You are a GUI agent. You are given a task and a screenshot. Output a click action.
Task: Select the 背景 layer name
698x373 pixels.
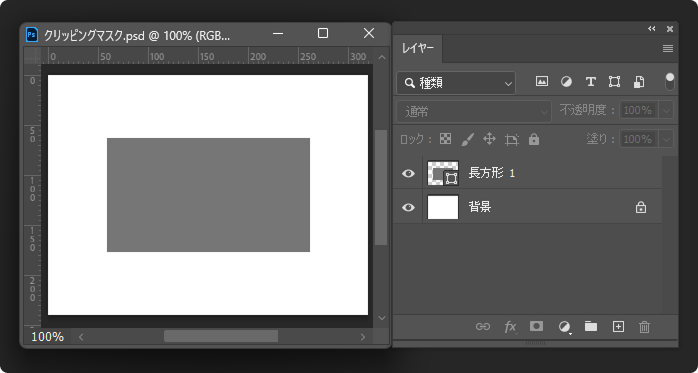pyautogui.click(x=479, y=207)
